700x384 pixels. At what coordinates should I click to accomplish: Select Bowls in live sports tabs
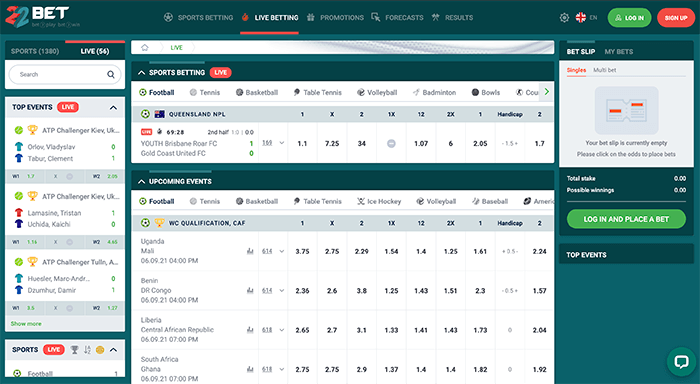486,92
